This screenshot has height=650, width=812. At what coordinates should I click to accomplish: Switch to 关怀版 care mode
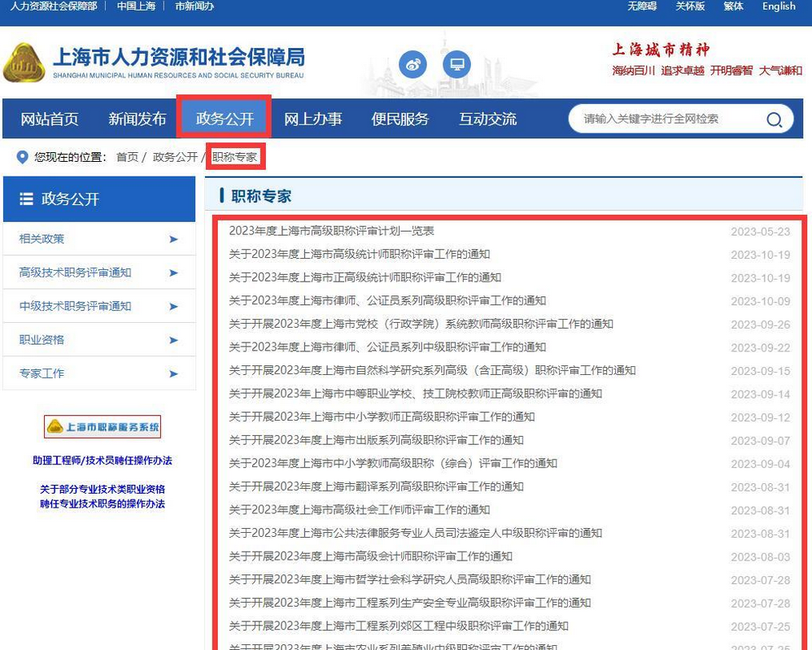click(x=690, y=7)
